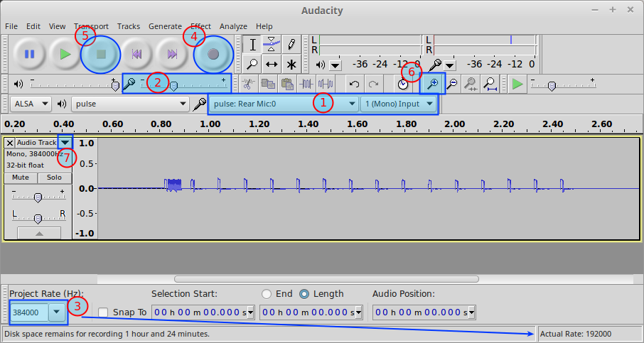Click the Paste clipboard icon
Image resolution: width=644 pixels, height=343 pixels.
coord(287,84)
